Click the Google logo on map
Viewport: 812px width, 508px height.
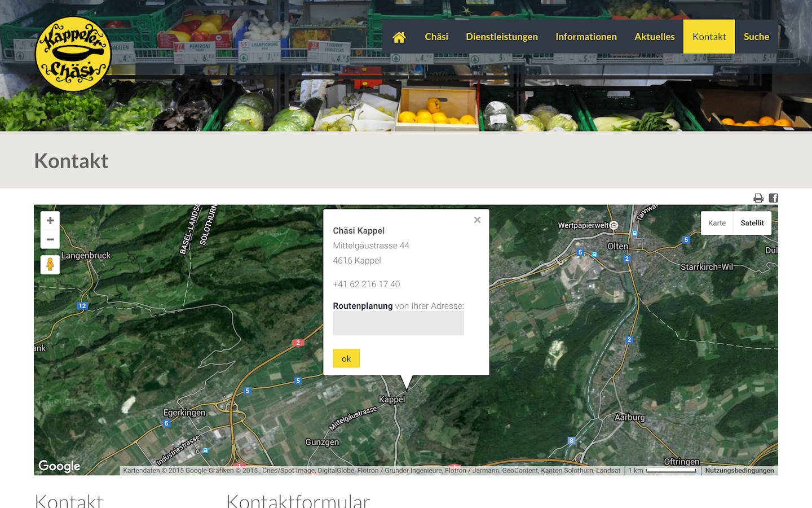59,466
